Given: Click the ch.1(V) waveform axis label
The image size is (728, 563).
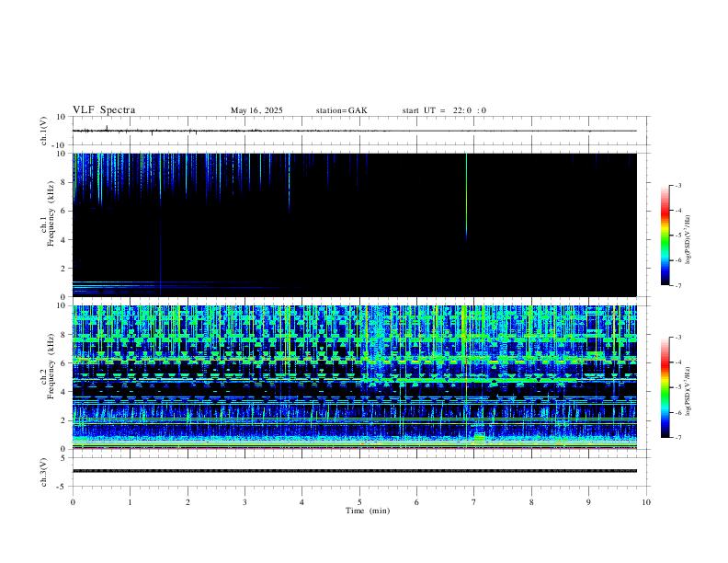Looking at the screenshot, I should (44, 131).
